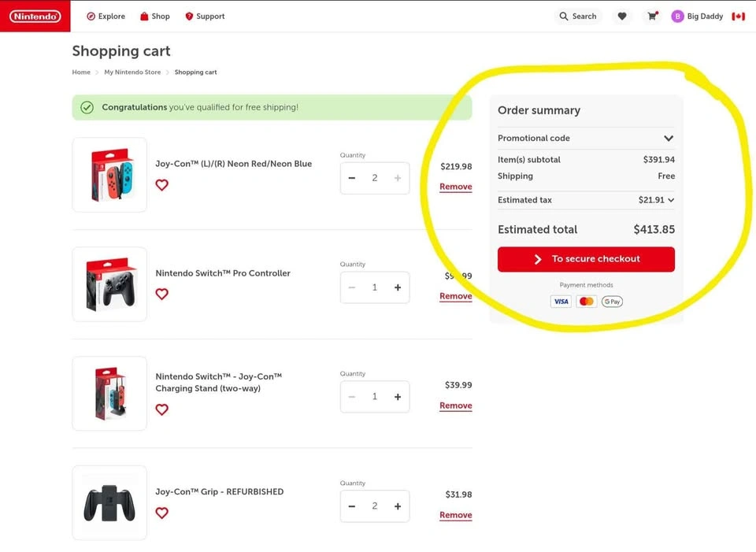Open the Shop menu
This screenshot has width=756, height=552.
click(154, 17)
